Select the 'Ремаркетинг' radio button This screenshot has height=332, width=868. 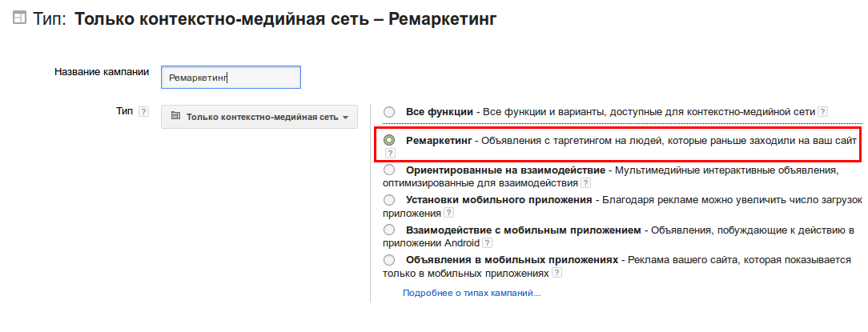[x=389, y=140]
